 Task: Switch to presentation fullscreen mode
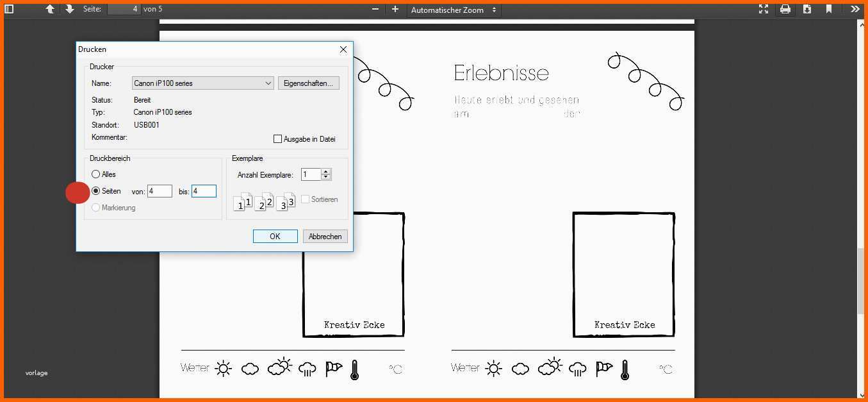coord(764,9)
